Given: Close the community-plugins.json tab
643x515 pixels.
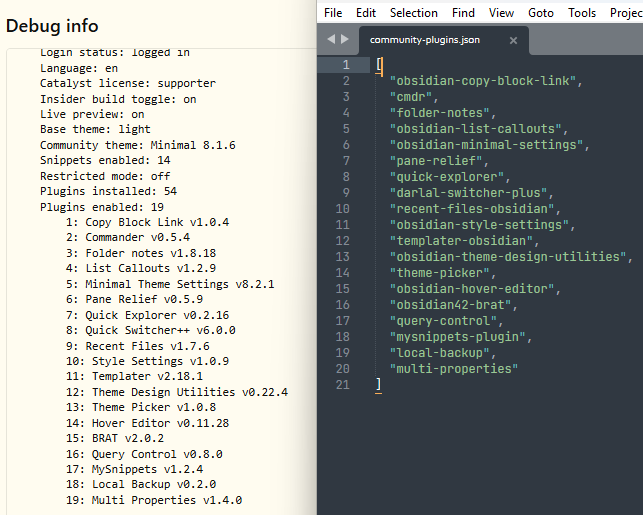Looking at the screenshot, I should click(x=513, y=41).
